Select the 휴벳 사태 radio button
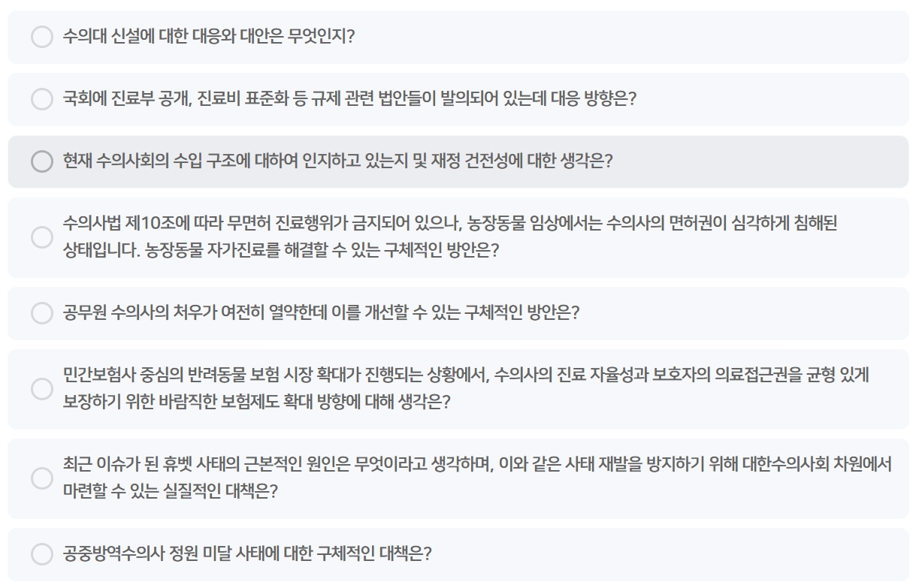The image size is (913, 588). tap(42, 478)
